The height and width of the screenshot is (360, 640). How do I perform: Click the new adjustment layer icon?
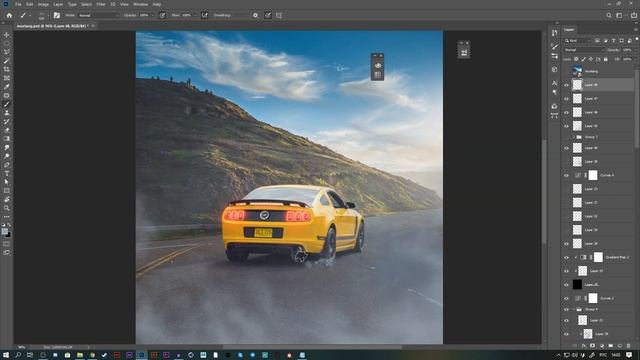(601, 346)
